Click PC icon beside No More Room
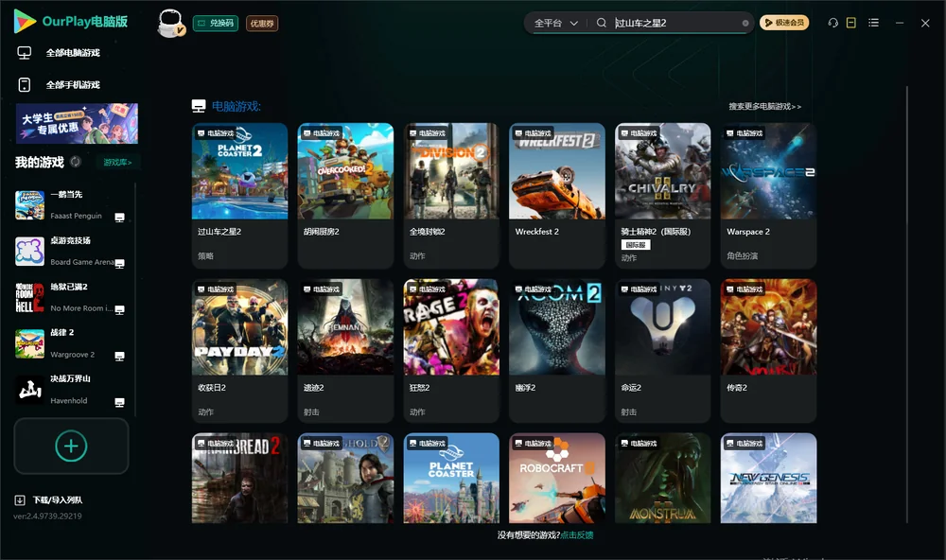This screenshot has width=946, height=560. [119, 310]
